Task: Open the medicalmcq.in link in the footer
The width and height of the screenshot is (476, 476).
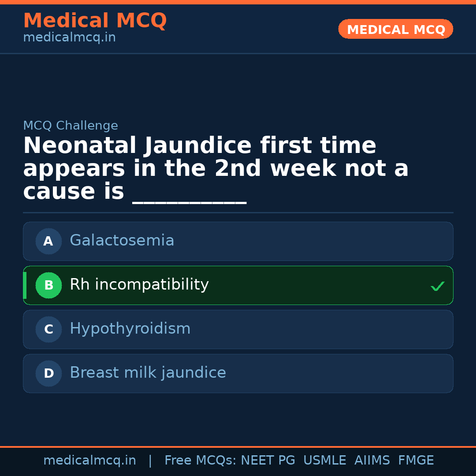Action: pyautogui.click(x=89, y=461)
